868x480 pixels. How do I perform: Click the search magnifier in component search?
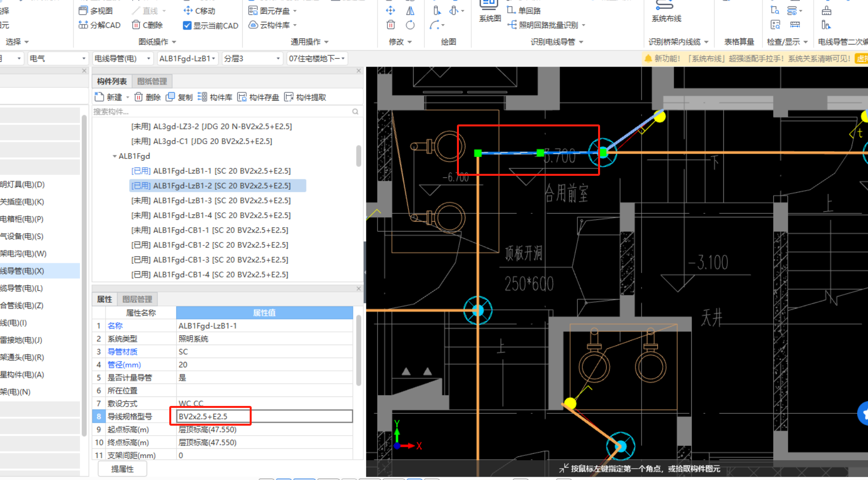[355, 112]
